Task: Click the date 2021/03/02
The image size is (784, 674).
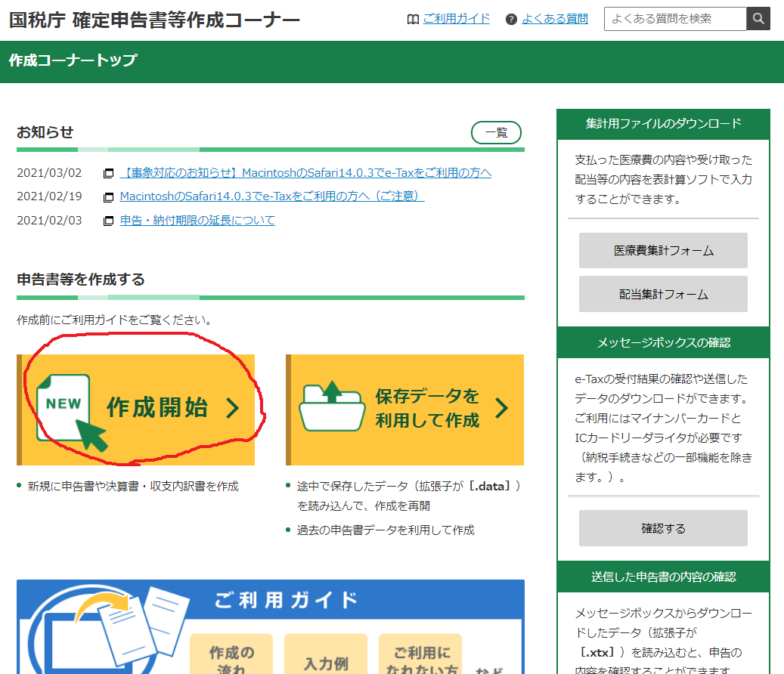Action: click(49, 173)
